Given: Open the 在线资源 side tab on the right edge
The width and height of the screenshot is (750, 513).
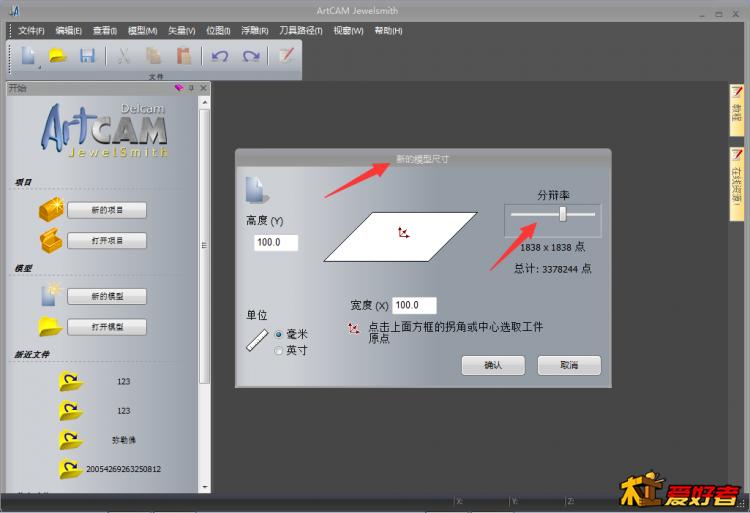Looking at the screenshot, I should (736, 184).
